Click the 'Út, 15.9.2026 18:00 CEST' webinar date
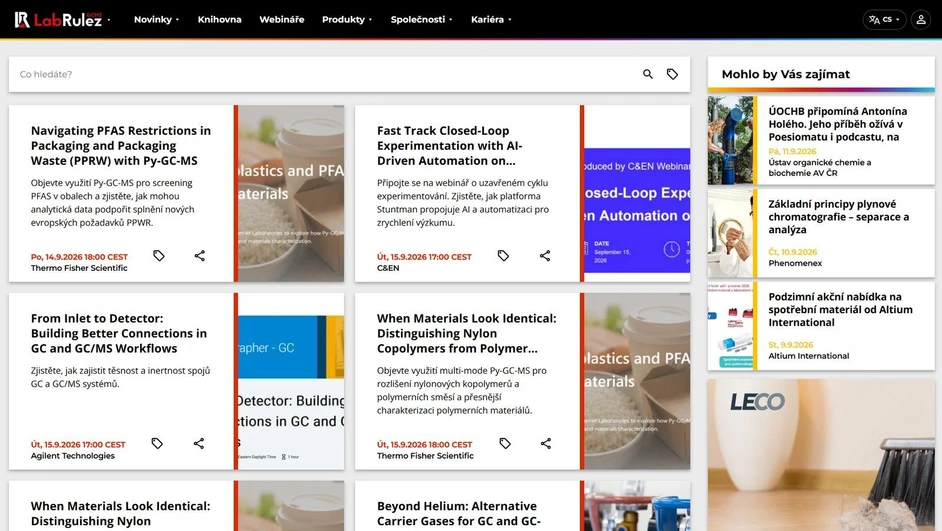Screen dimensions: 942x531 424,445
